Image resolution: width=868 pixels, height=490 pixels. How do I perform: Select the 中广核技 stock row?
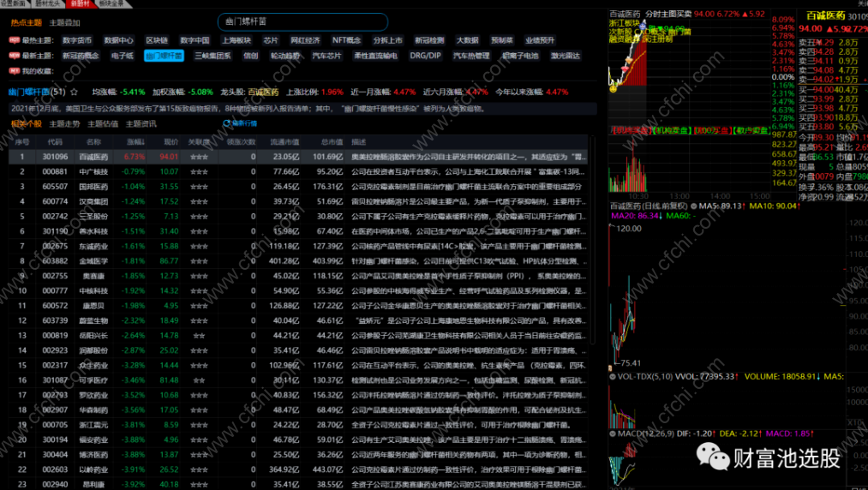pyautogui.click(x=298, y=171)
